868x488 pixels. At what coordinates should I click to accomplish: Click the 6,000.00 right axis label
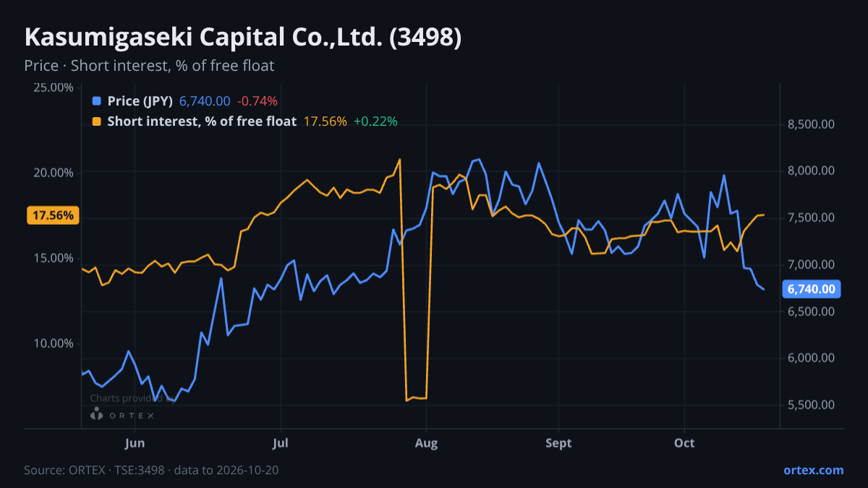811,358
